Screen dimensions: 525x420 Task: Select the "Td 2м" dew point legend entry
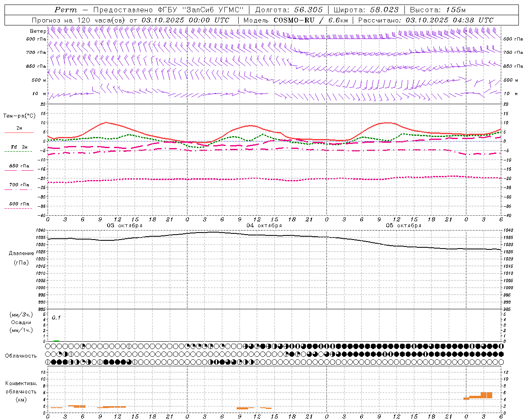[x=19, y=147]
